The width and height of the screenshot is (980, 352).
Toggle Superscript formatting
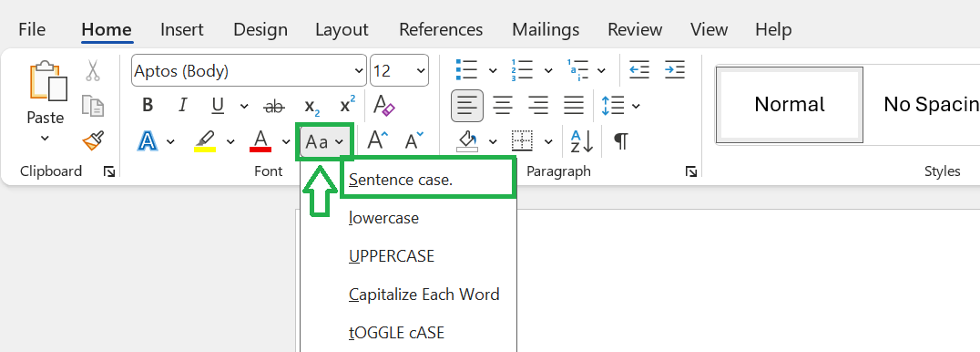(x=348, y=104)
